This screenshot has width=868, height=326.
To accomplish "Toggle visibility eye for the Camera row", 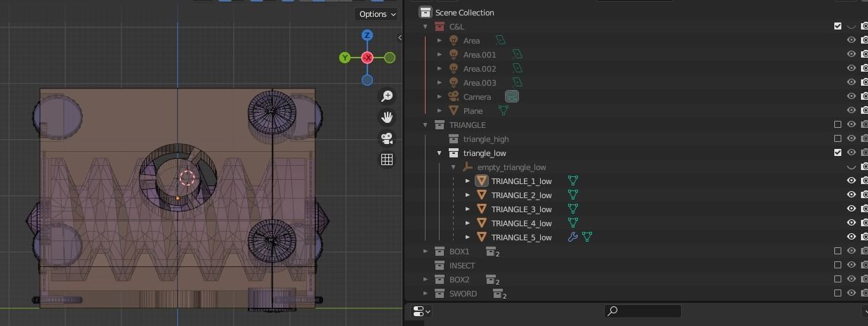I will click(851, 96).
